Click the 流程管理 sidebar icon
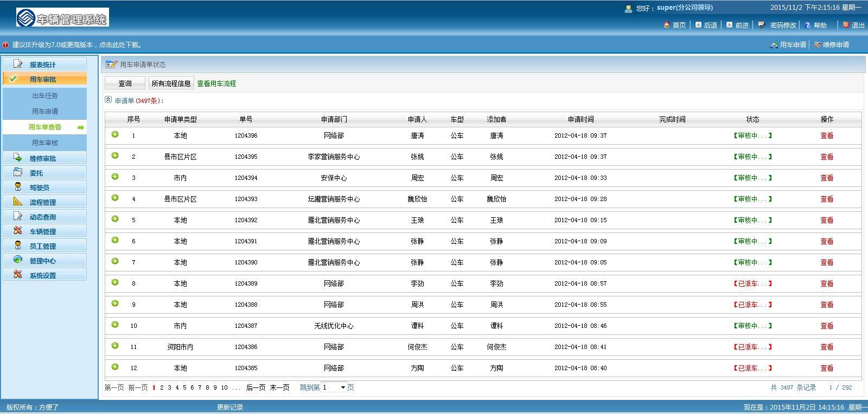The image size is (868, 414). 18,202
